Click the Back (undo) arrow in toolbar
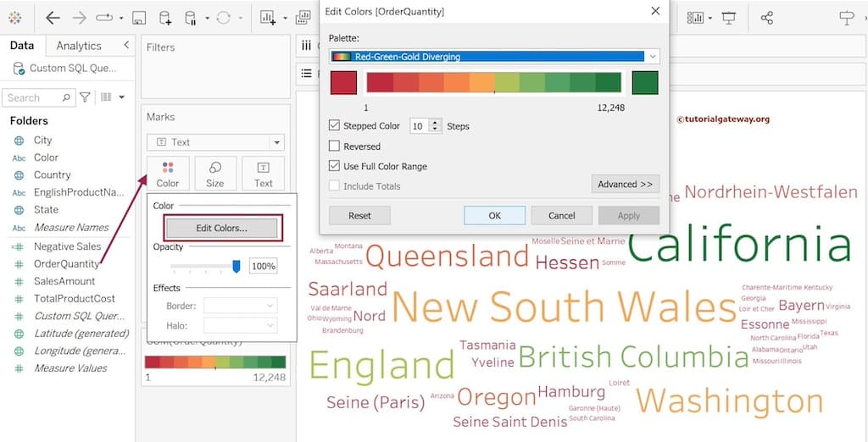Screen dimensions: 868x442 point(53,18)
